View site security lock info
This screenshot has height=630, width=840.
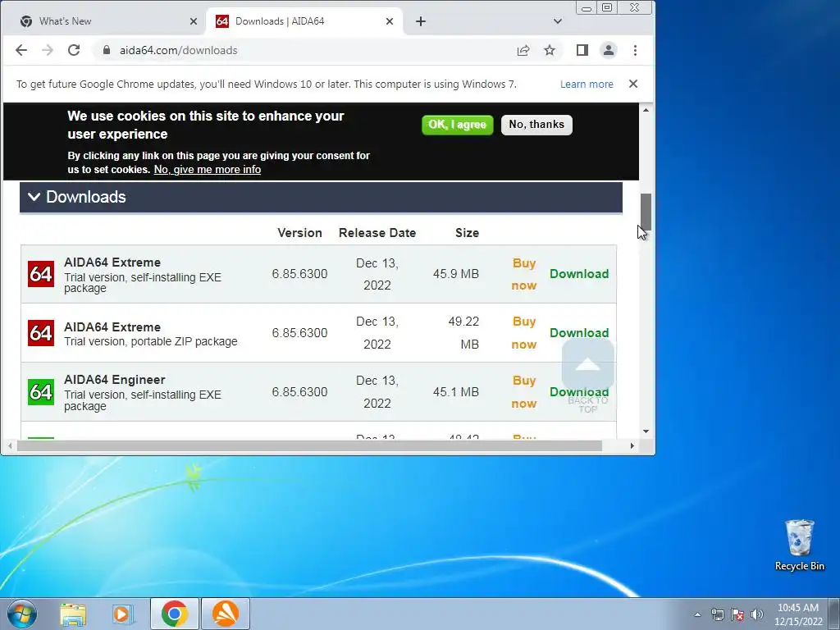[107, 50]
